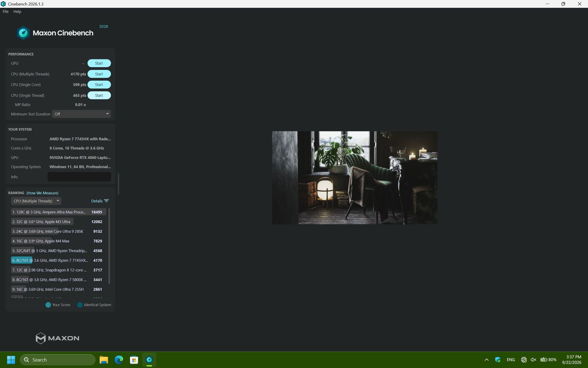The height and width of the screenshot is (368, 588).
Task: Open the File menu
Action: click(6, 11)
